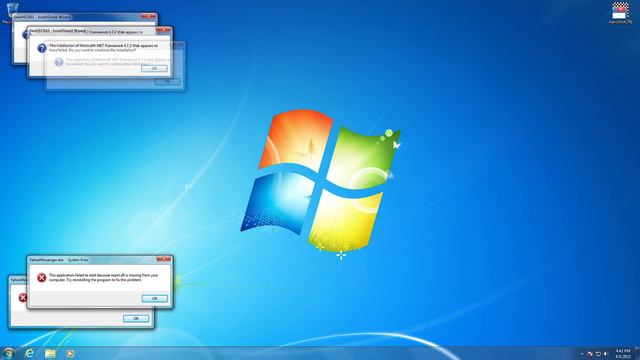Click the message about the .NET Framework 4.7.2 installation
This screenshot has height=360, width=640.
coord(103,48)
